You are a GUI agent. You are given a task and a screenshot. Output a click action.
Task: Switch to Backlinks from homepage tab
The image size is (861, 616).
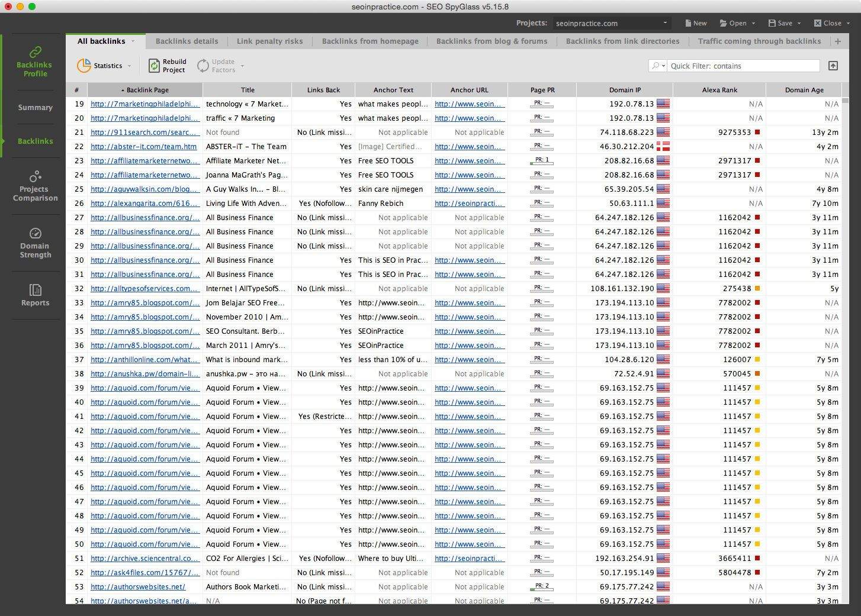click(x=370, y=41)
